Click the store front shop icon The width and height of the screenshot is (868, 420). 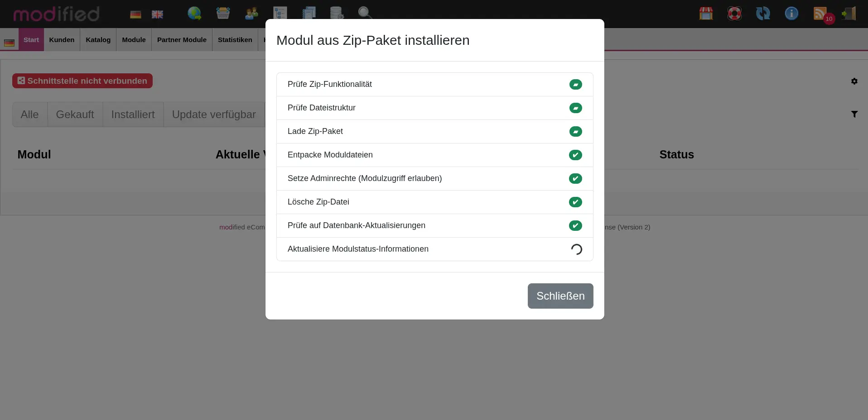pos(706,14)
